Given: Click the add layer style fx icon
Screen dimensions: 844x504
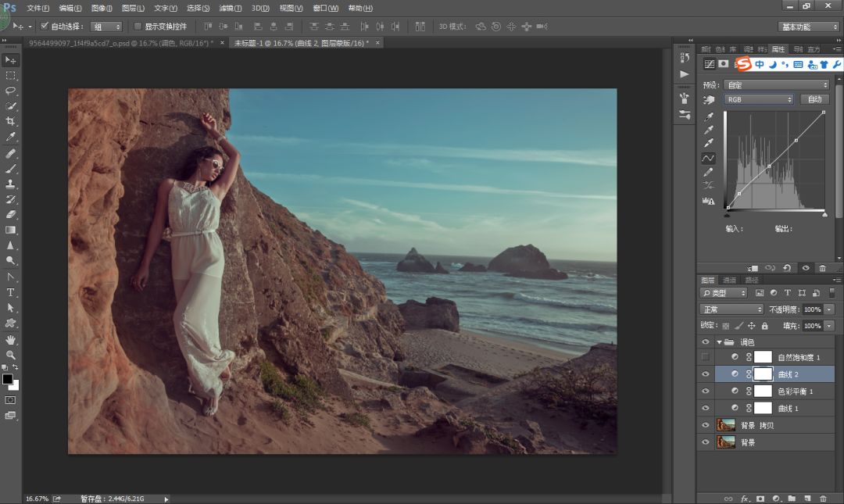Looking at the screenshot, I should click(x=745, y=498).
